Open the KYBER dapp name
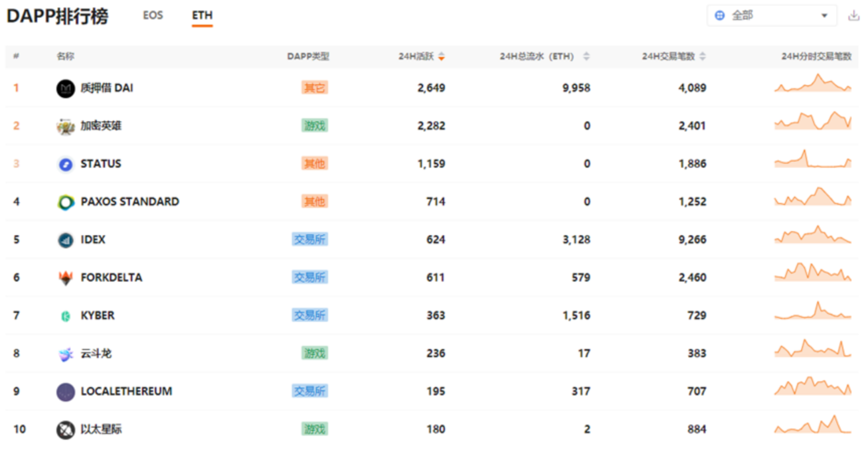868x458 pixels. 98,315
